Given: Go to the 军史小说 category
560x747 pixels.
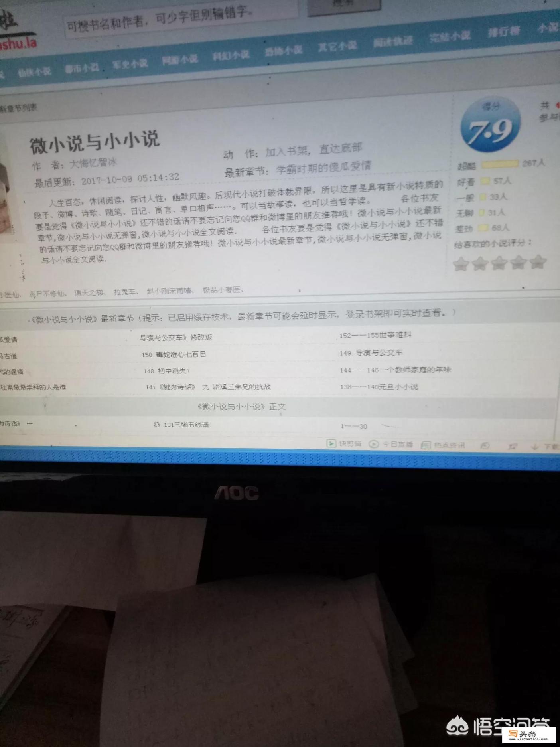Looking at the screenshot, I should pos(130,64).
